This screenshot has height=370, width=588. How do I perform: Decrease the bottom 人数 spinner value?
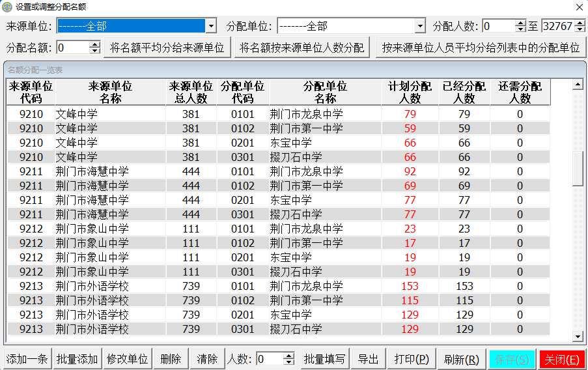click(x=288, y=362)
